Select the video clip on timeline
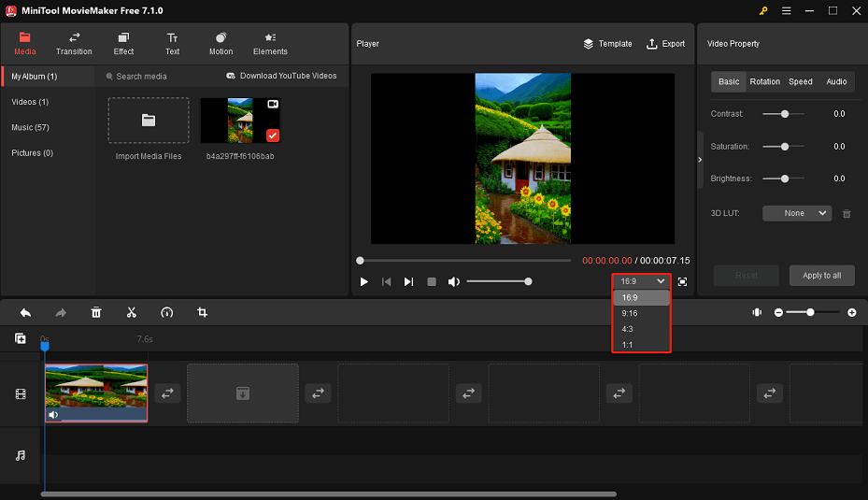Screen dimensions: 868x500 click(x=96, y=393)
